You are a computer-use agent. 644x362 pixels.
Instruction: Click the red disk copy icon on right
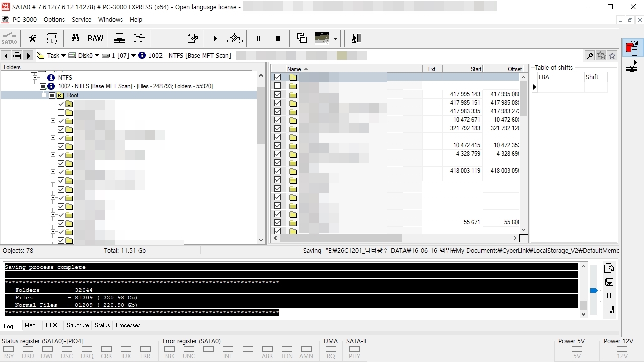point(632,48)
